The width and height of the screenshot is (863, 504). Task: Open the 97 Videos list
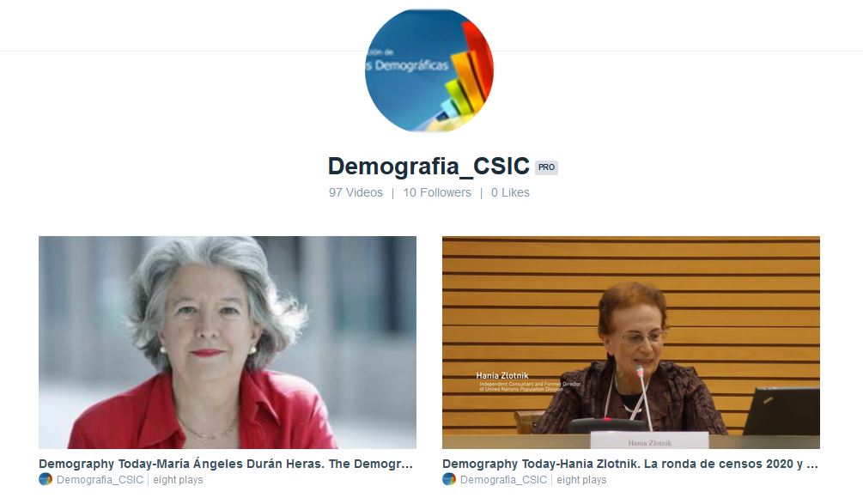356,192
